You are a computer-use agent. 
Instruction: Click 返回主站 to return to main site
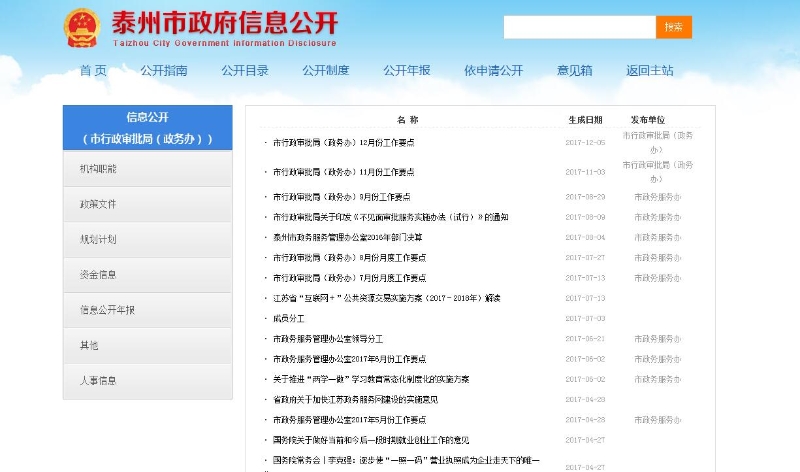point(650,71)
